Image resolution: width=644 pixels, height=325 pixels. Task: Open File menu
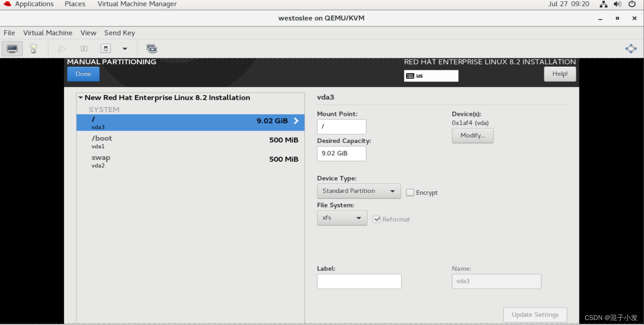click(9, 33)
